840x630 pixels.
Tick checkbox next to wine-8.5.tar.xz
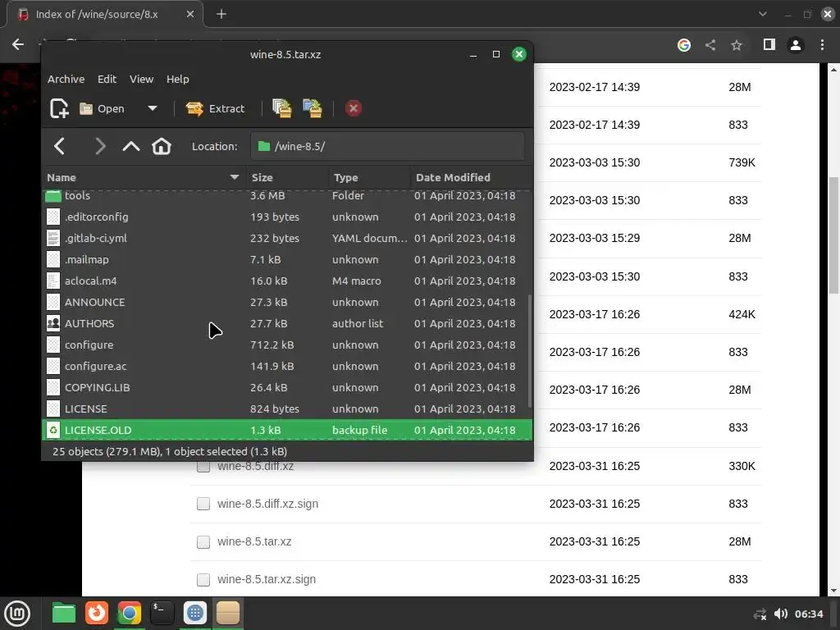pyautogui.click(x=203, y=541)
